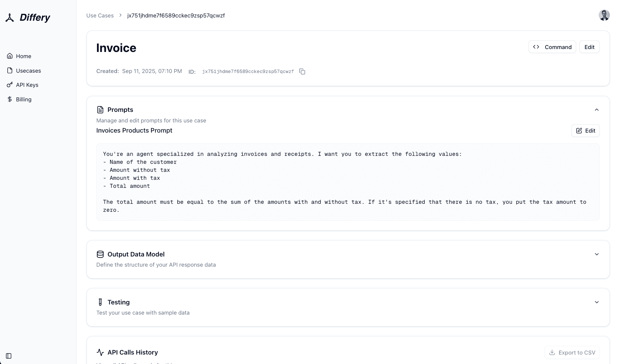The image size is (619, 364).
Task: Toggle the sidebar panel icon
Action: tap(9, 356)
